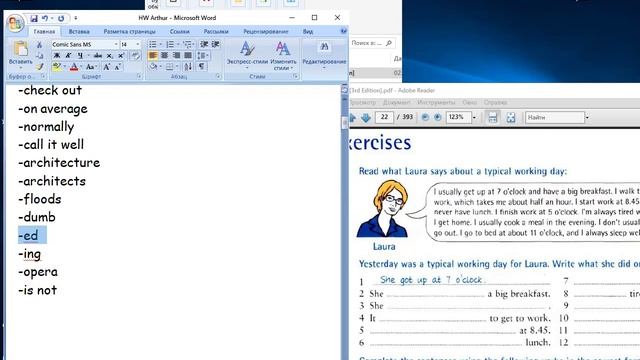Click the Поиск search box in Explorer window
This screenshot has height=360, width=640.
(372, 43)
